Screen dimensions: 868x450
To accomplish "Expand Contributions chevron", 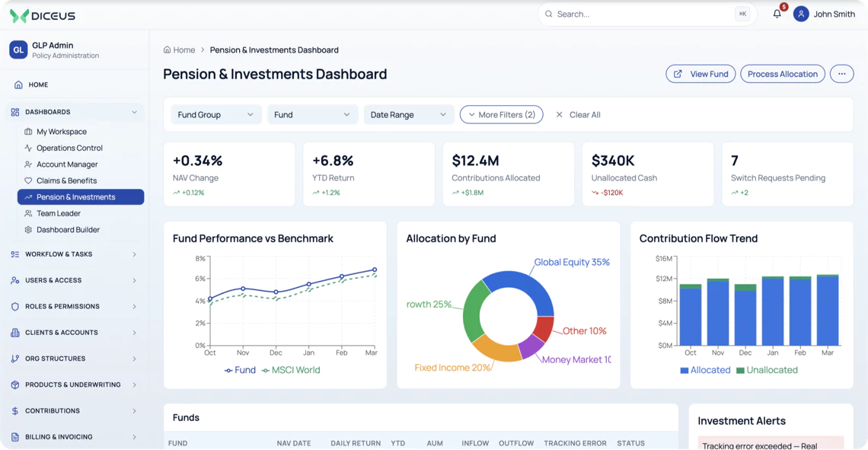I will pos(135,410).
